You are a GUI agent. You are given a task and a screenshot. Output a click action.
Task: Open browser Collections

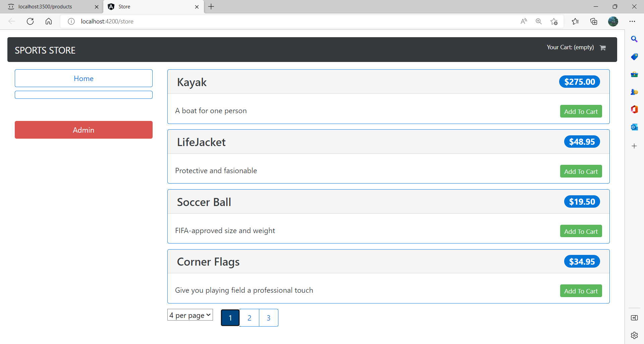tap(594, 21)
